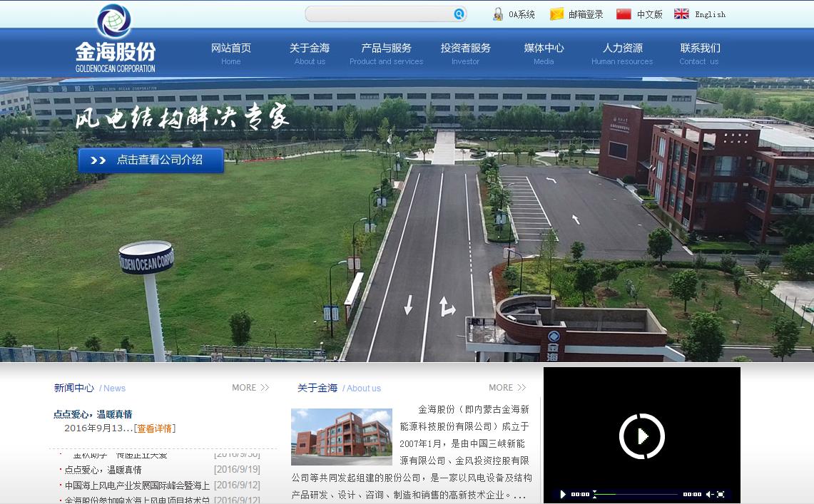Click MORE in the About us section
The width and height of the screenshot is (814, 504).
pos(507,387)
